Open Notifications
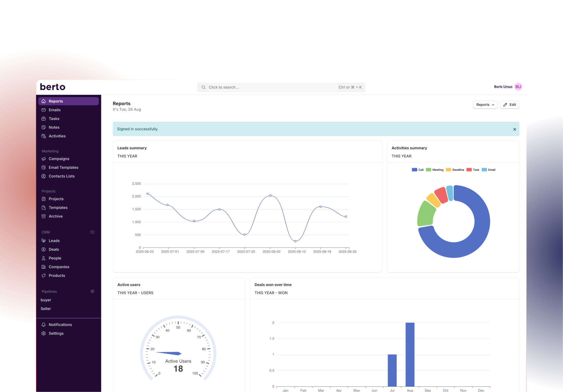Image resolution: width=563 pixels, height=392 pixels. coord(60,325)
